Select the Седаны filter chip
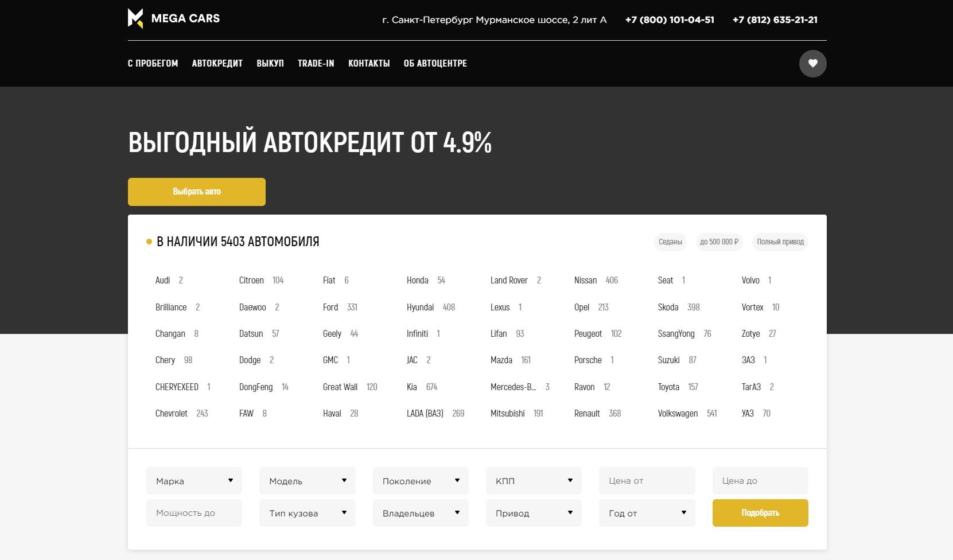 [x=670, y=242]
